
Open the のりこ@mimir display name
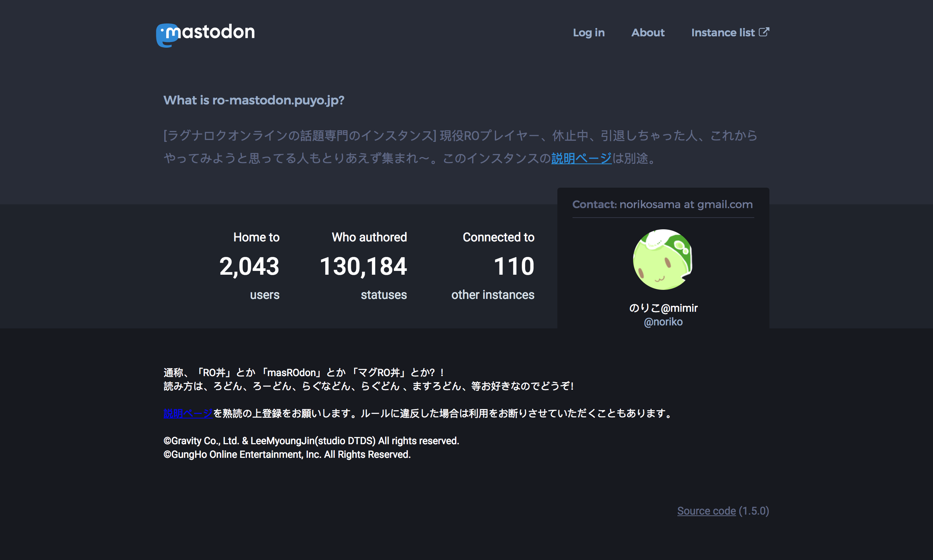[x=663, y=308]
